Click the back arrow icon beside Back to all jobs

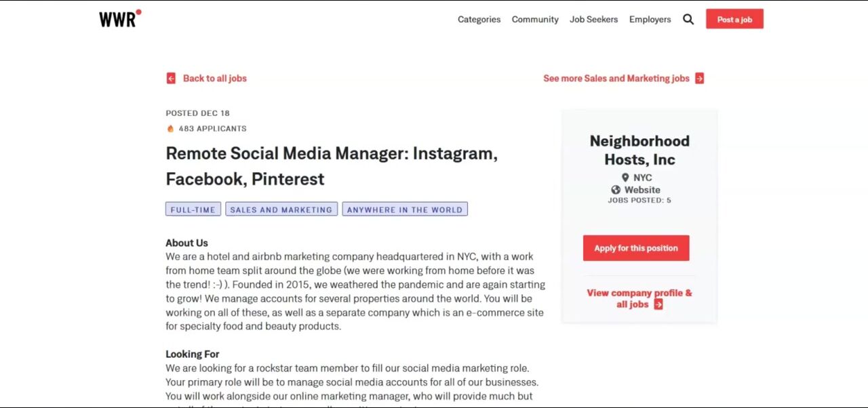(171, 79)
